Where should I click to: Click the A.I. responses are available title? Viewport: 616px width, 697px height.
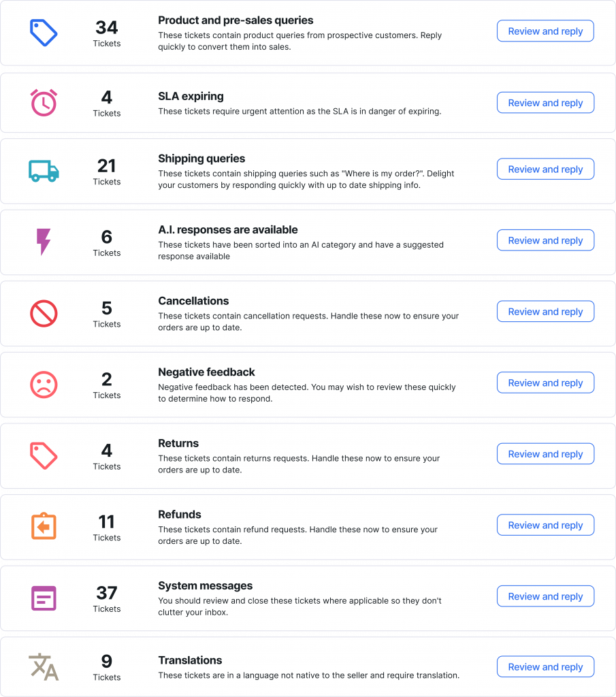[x=228, y=230]
